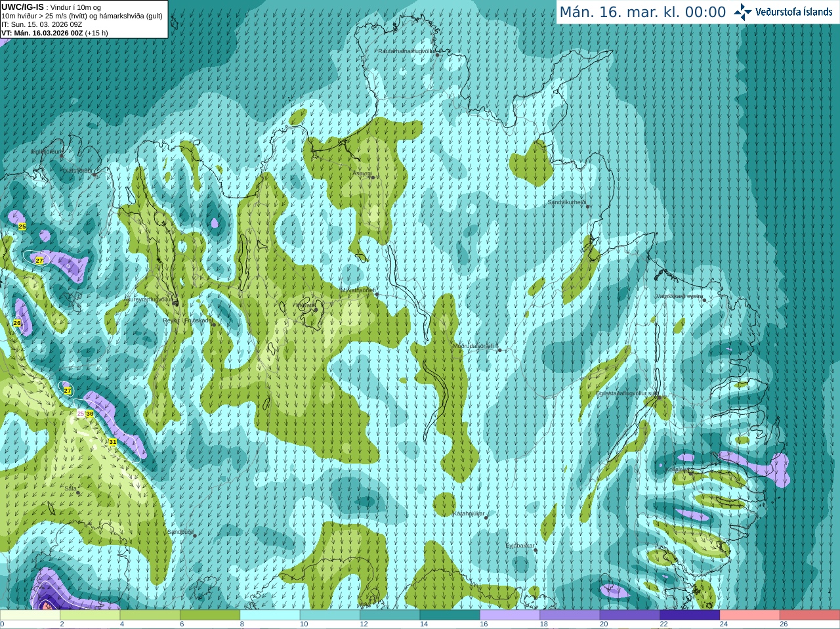Click the legend scale tick value 16
This screenshot has width=840, height=629.
[484, 624]
